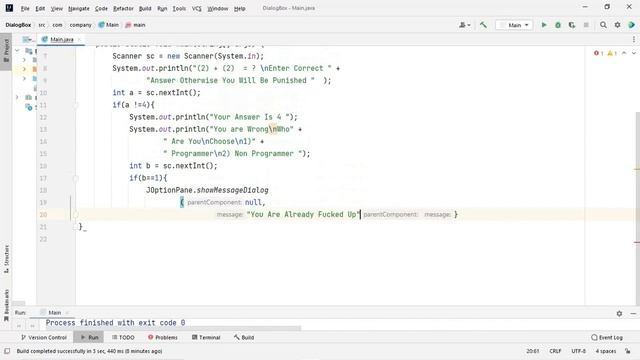Open the Version Control tool window
This screenshot has height=360, width=640.
pos(44,338)
